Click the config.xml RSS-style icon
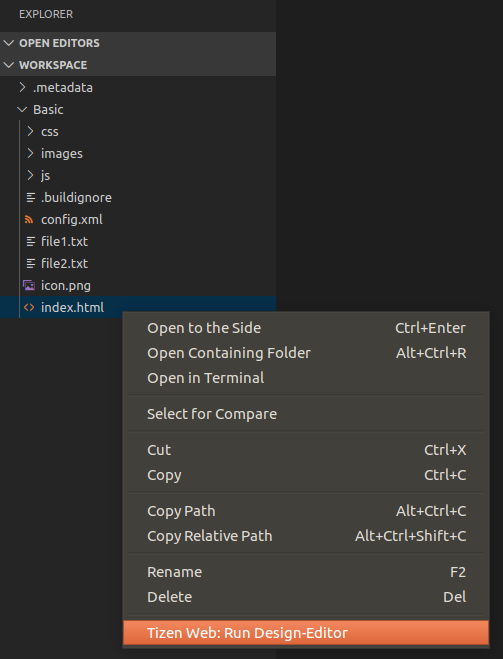Image resolution: width=503 pixels, height=659 pixels. [x=29, y=219]
